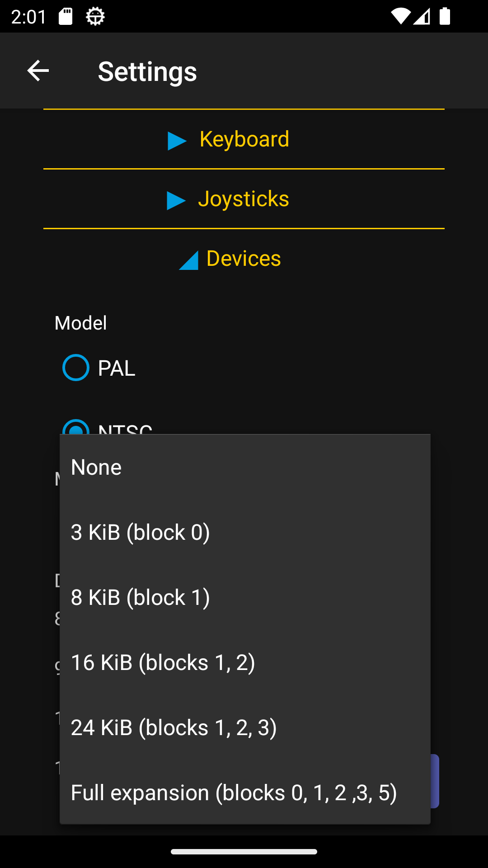This screenshot has height=868, width=488.
Task: Tap the back arrow in Settings header
Action: click(38, 71)
